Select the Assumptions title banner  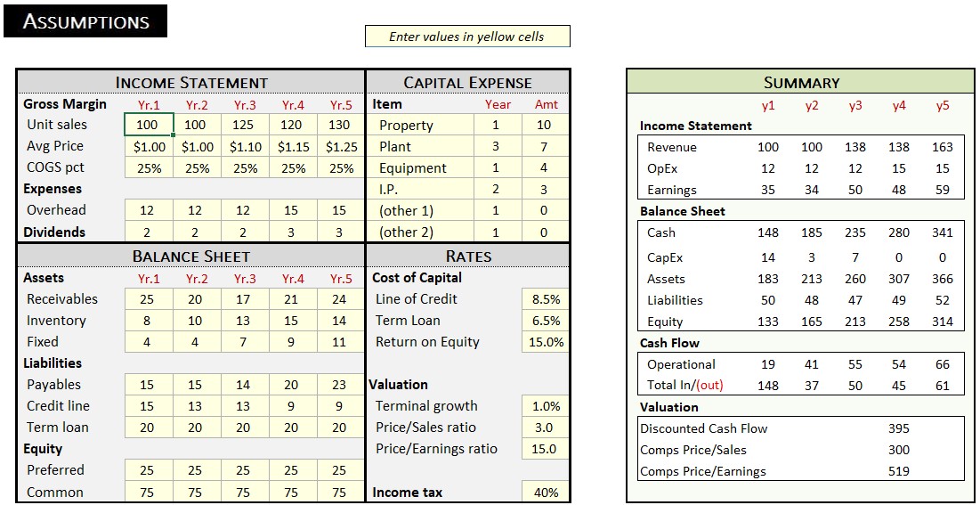(85, 22)
